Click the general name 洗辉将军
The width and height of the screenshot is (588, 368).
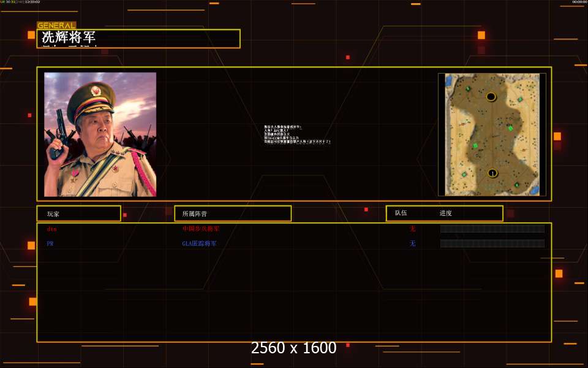pyautogui.click(x=69, y=37)
